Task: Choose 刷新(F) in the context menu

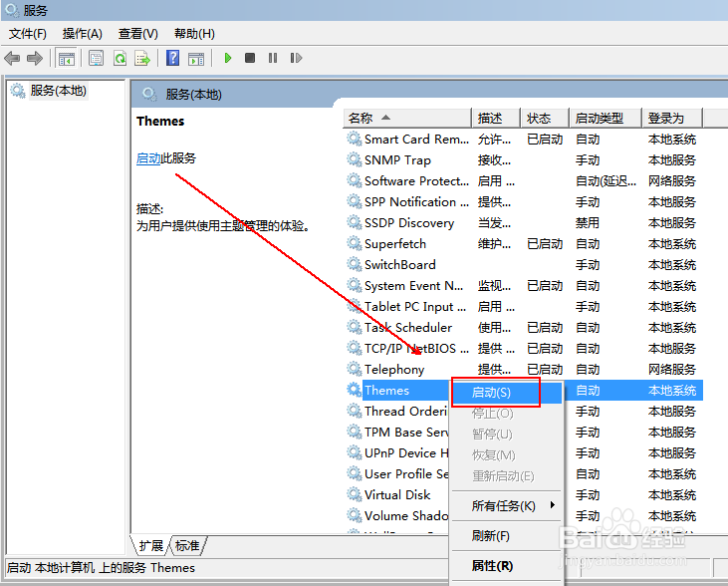Action: coord(507,536)
